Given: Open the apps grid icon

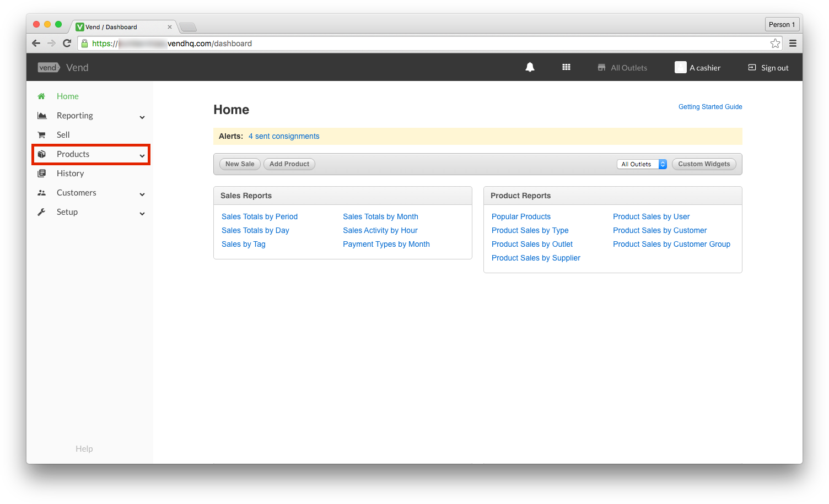Looking at the screenshot, I should [566, 67].
